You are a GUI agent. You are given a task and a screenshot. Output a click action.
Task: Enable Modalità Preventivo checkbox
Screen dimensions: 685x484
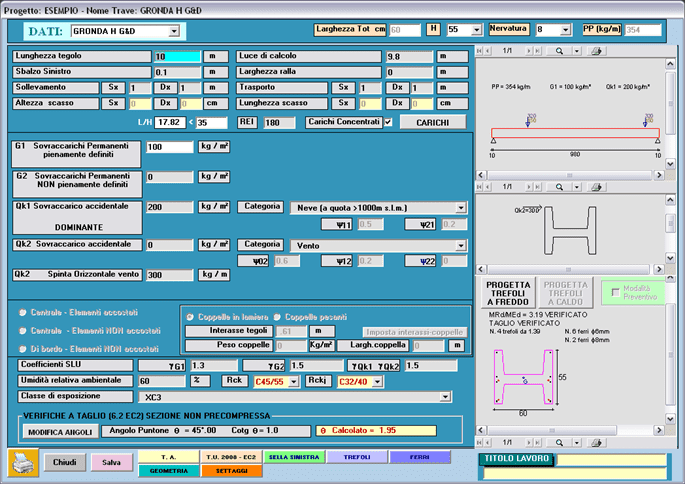pyautogui.click(x=616, y=292)
